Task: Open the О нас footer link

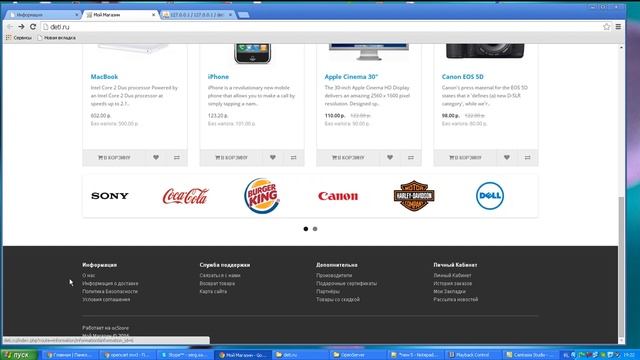Action: 89,276
